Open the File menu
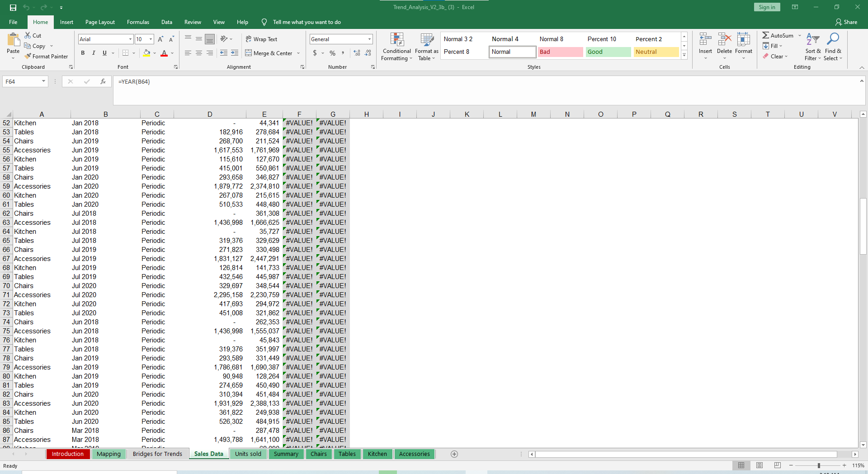868x474 pixels. click(13, 22)
